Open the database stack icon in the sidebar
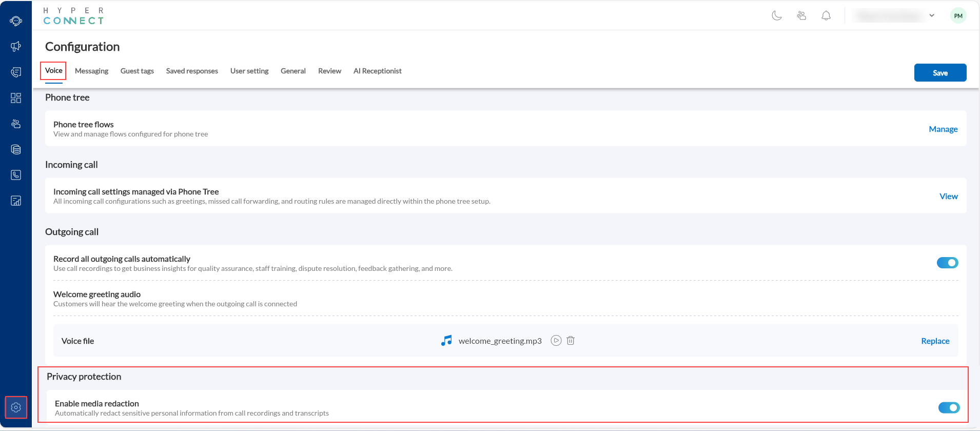Image resolution: width=980 pixels, height=431 pixels. click(x=16, y=149)
